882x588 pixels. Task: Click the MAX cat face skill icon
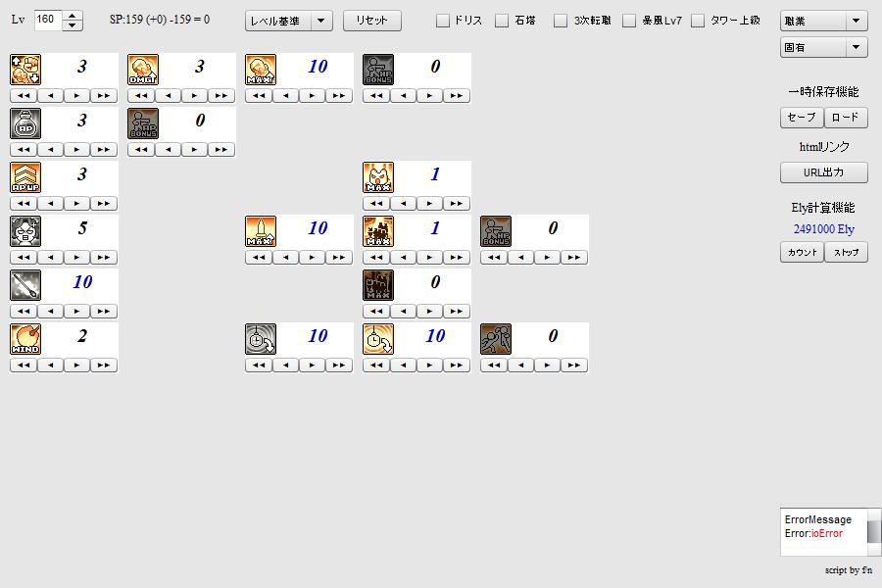(x=378, y=177)
